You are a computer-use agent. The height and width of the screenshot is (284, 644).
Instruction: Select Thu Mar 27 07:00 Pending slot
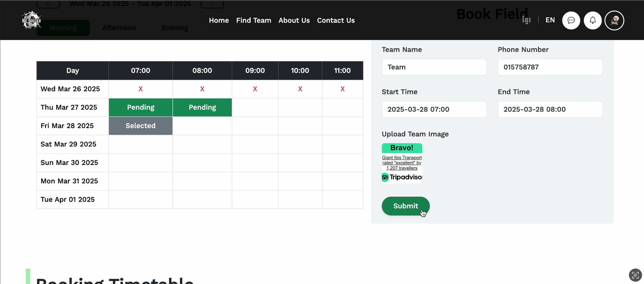click(x=140, y=107)
